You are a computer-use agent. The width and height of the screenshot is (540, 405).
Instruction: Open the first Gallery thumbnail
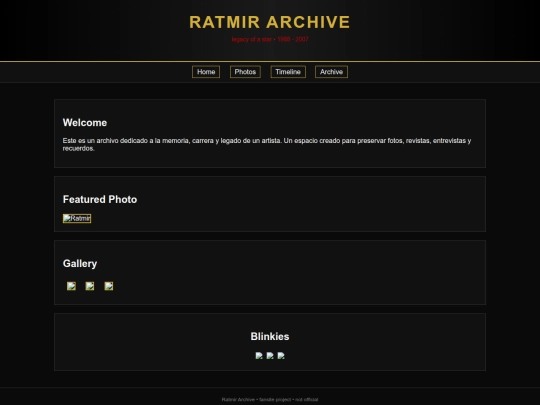click(71, 286)
